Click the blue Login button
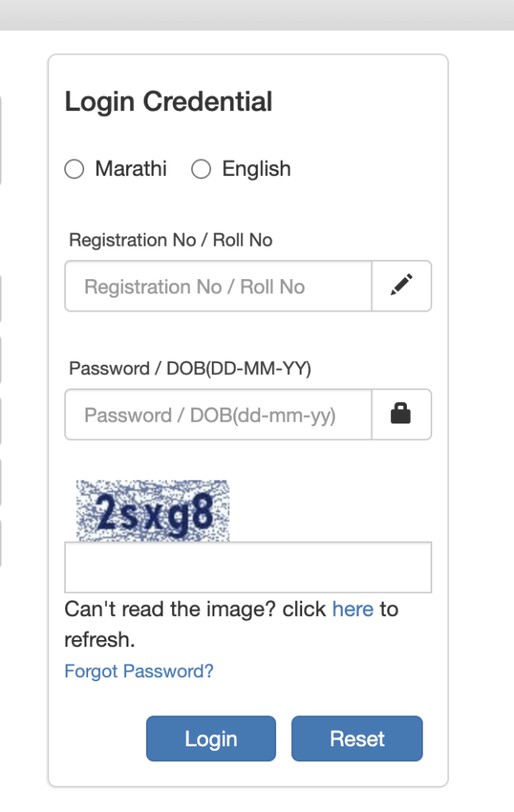This screenshot has width=514, height=812. (211, 738)
